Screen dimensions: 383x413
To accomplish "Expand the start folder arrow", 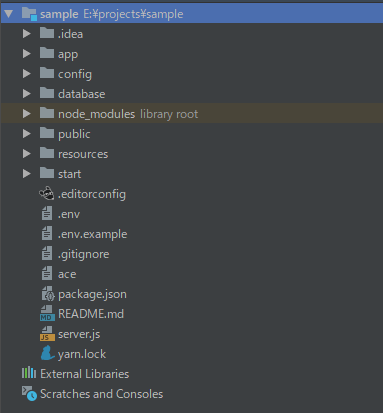I will click(27, 174).
